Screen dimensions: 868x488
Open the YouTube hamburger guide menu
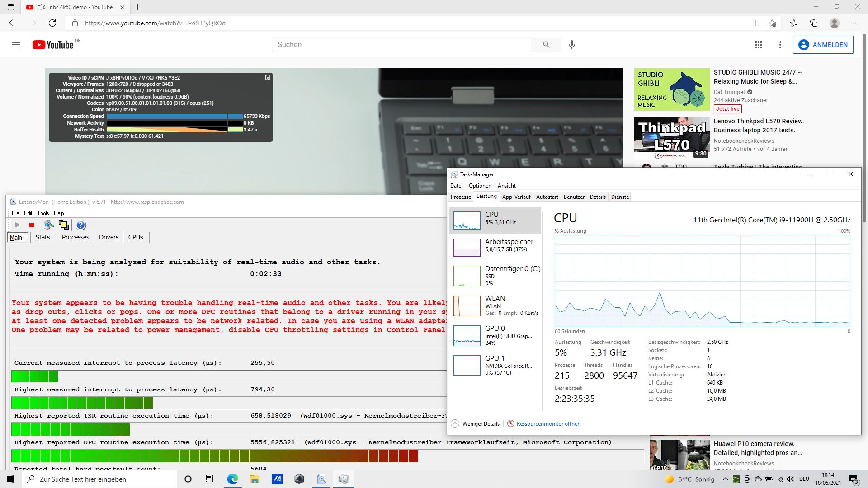[16, 45]
